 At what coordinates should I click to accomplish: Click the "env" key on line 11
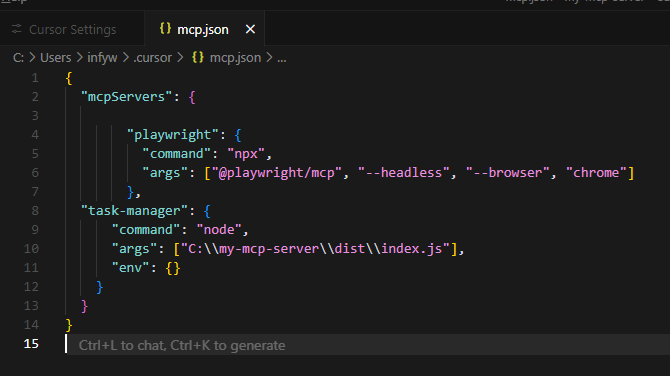coord(130,268)
